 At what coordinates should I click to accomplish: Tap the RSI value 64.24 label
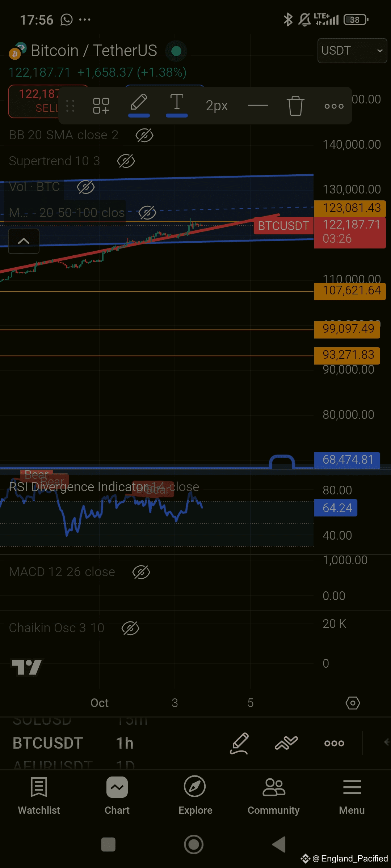tap(336, 508)
